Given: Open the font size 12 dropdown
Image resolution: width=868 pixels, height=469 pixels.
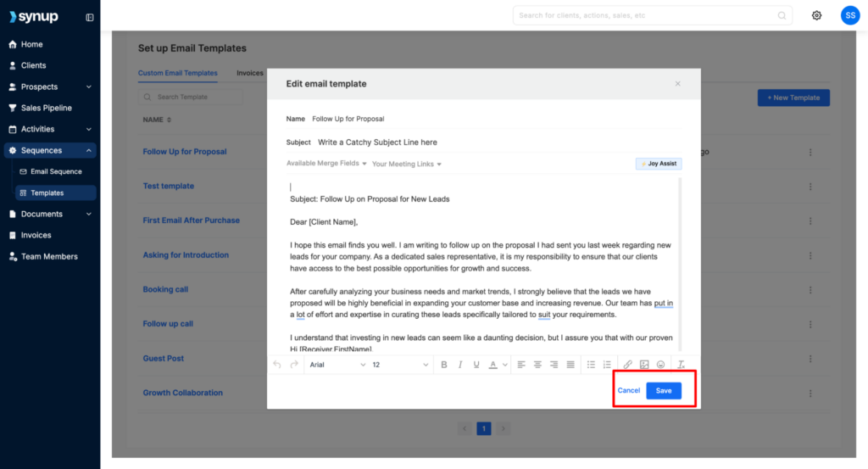Looking at the screenshot, I should click(400, 365).
